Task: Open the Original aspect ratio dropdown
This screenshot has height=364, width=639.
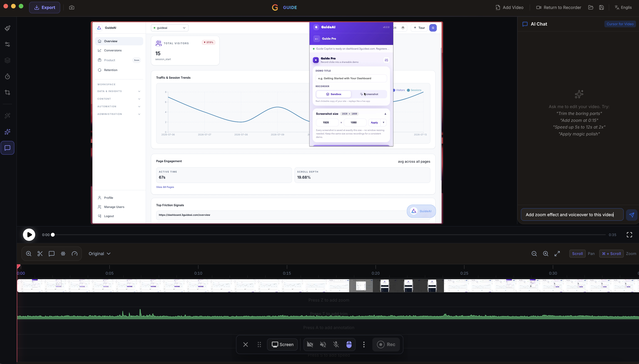Action: click(x=100, y=253)
